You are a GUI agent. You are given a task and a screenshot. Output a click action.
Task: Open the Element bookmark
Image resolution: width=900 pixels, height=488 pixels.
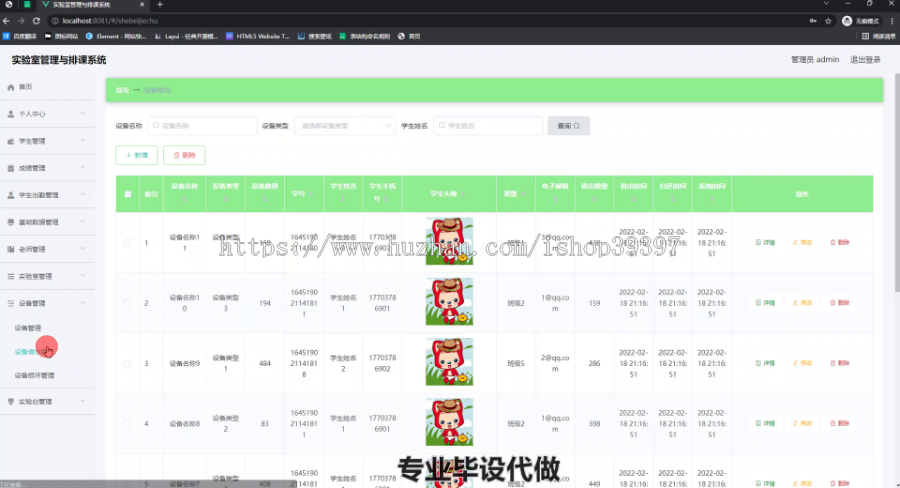115,36
